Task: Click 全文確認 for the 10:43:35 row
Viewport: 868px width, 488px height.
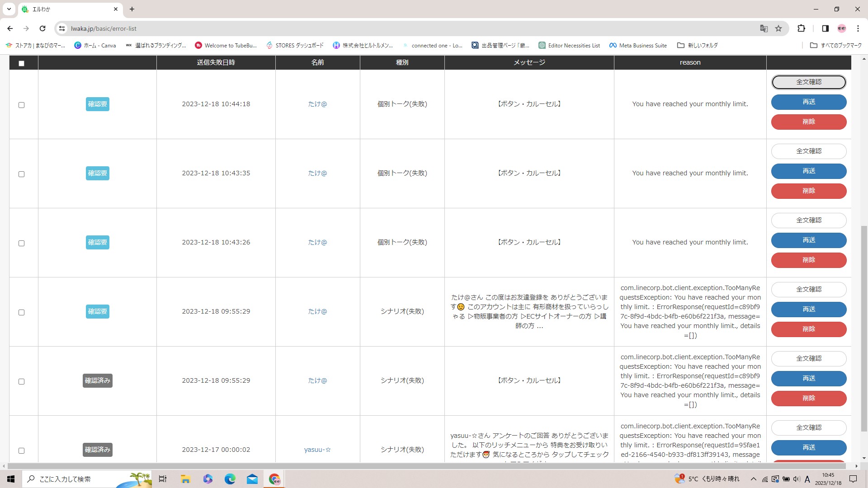Action: pyautogui.click(x=808, y=151)
